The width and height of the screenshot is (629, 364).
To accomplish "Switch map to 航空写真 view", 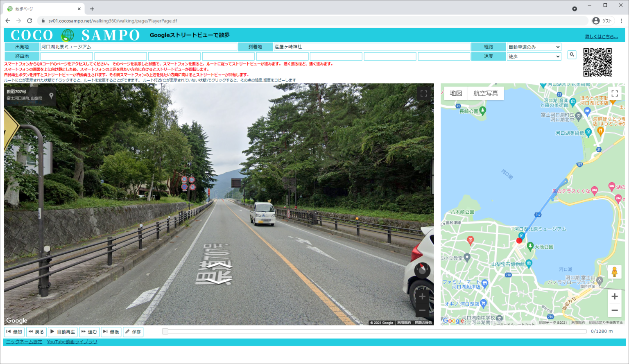I will (486, 93).
